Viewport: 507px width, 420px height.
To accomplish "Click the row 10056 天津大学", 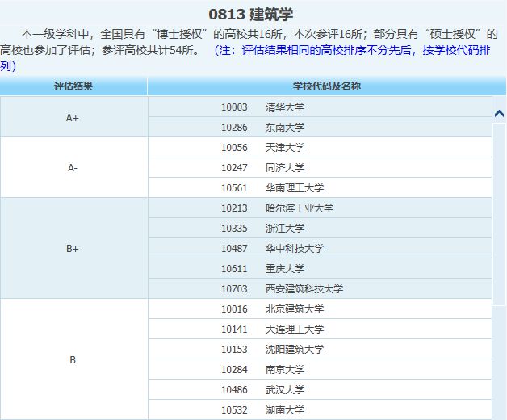I will click(320, 148).
